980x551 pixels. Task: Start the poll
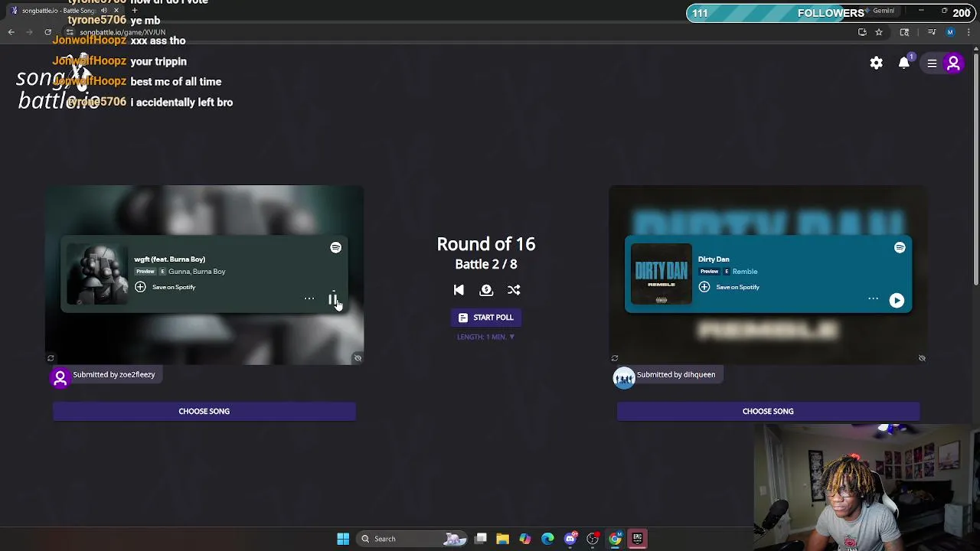click(x=486, y=318)
